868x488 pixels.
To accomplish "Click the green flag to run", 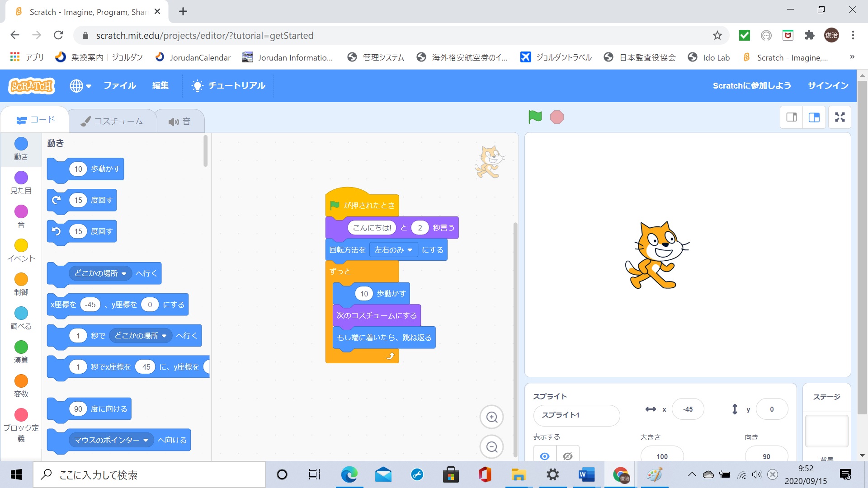I will 535,117.
